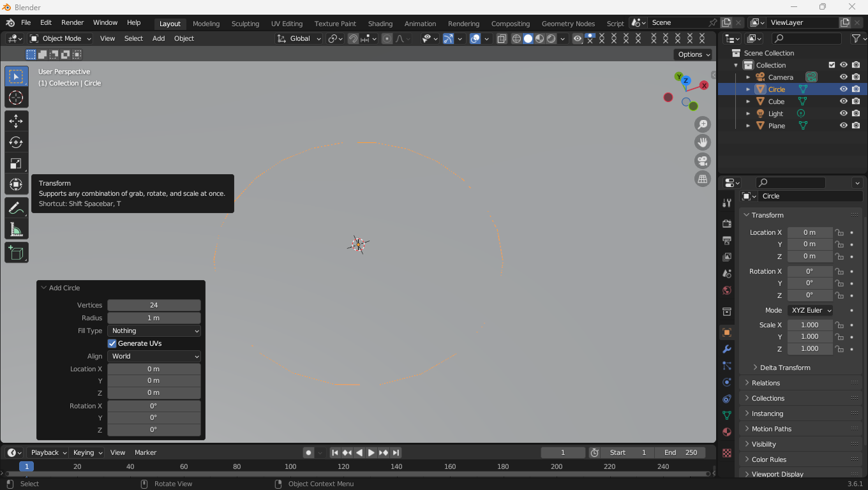Open the Keying popover in timeline
This screenshot has height=490, width=868.
[x=87, y=452]
